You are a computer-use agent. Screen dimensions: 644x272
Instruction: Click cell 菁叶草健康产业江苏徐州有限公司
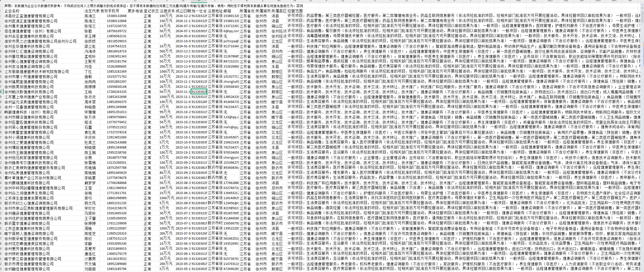(x=33, y=178)
